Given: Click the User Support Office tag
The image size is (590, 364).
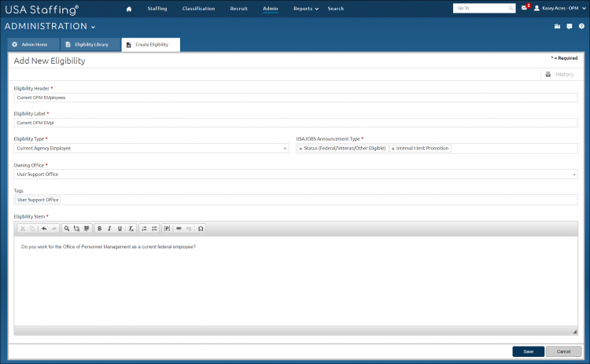Looking at the screenshot, I should [x=38, y=200].
